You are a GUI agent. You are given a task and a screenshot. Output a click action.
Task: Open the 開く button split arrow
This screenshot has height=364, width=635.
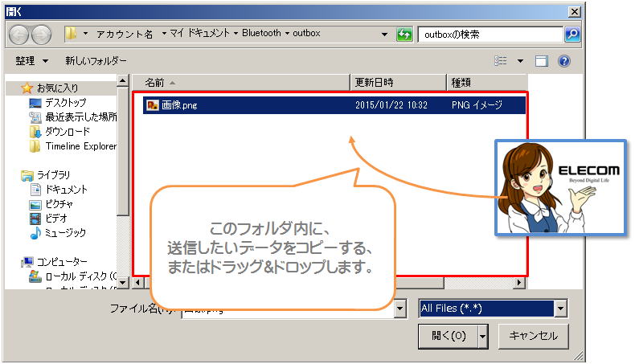(483, 336)
